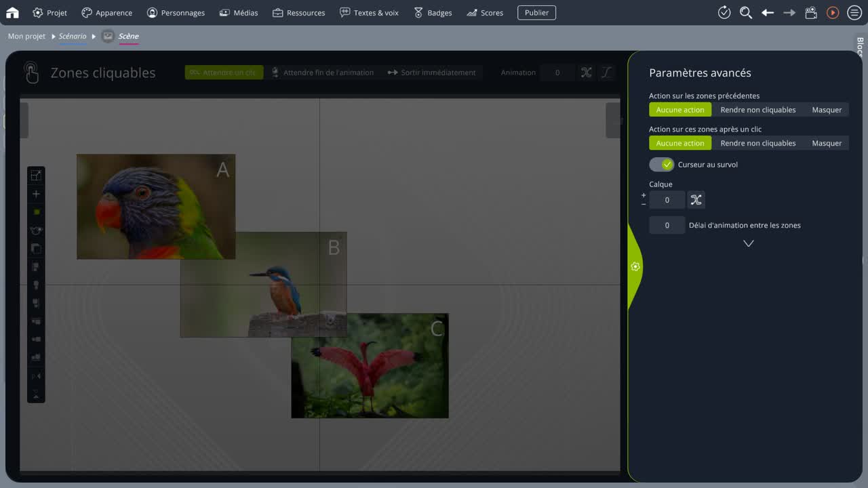Select Masquer for previous zones action
868x488 pixels.
point(827,110)
